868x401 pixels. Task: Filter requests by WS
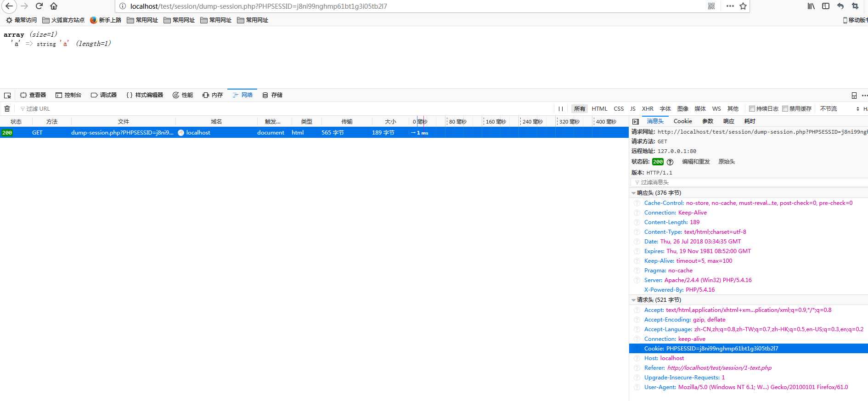716,108
